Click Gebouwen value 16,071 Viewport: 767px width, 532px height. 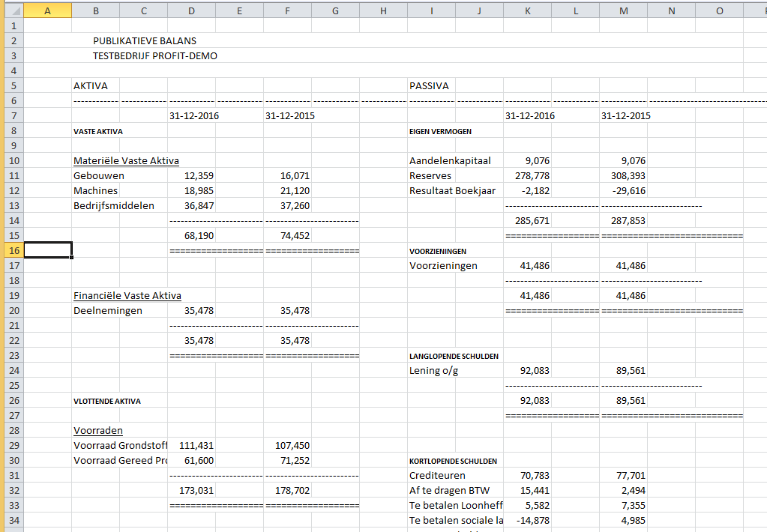[295, 176]
